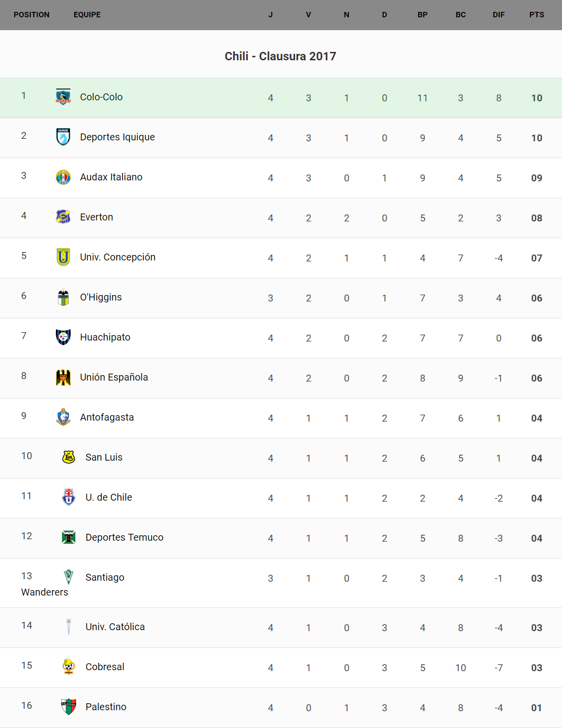Click the O'Higgins club crest icon
562x728 pixels.
[63, 297]
